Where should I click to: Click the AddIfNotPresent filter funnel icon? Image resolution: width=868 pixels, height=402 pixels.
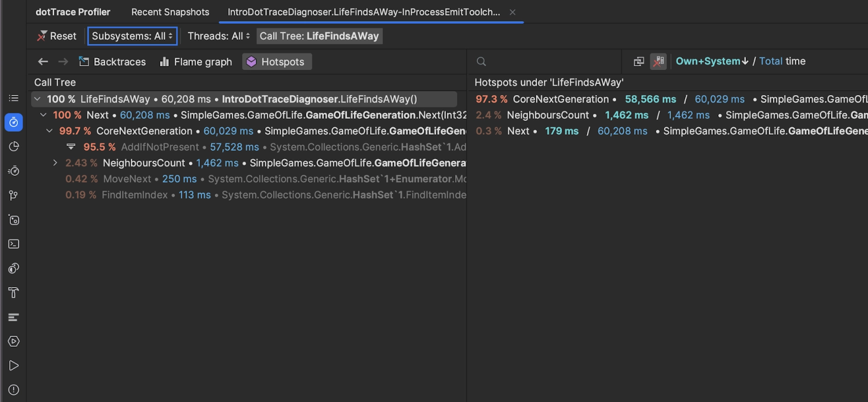71,147
